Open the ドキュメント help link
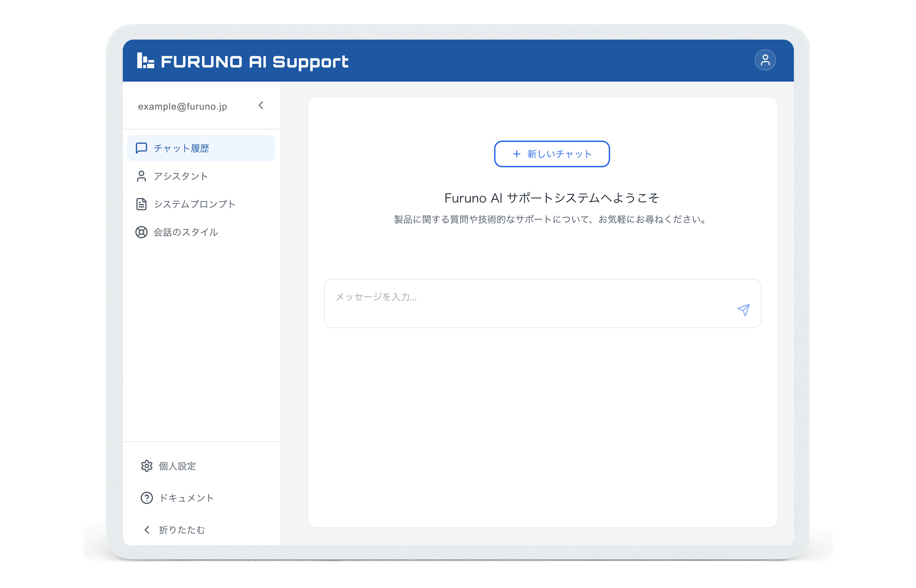The image size is (916, 588). pyautogui.click(x=177, y=498)
